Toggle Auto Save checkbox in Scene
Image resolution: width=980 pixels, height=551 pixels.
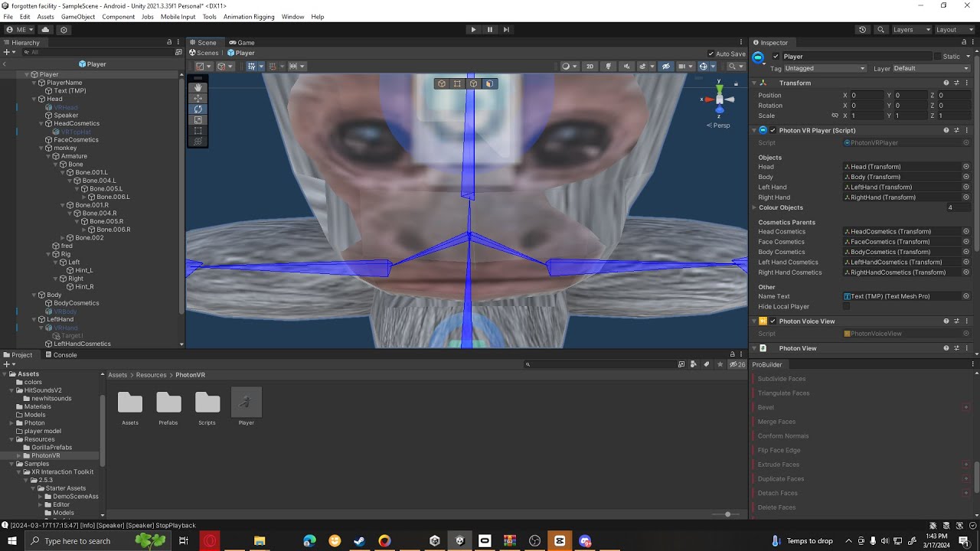click(x=711, y=54)
